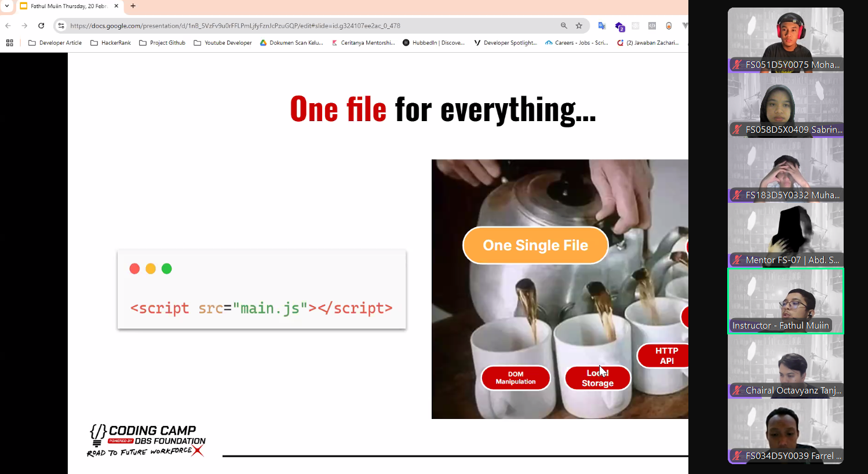This screenshot has height=474, width=868.
Task: Open new browser tab with plus button
Action: [133, 6]
